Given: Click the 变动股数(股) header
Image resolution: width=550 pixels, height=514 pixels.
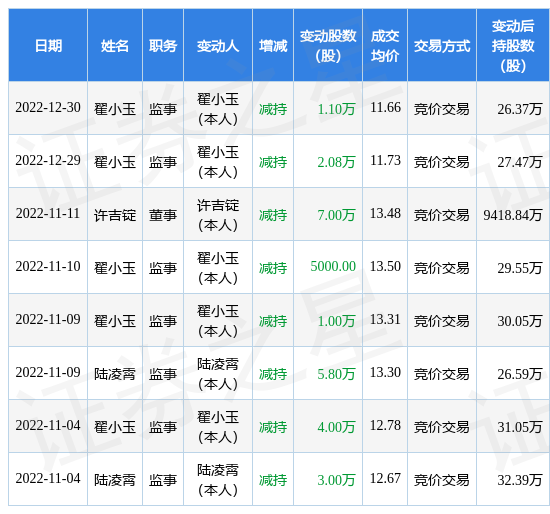Looking at the screenshot, I should 328,46.
